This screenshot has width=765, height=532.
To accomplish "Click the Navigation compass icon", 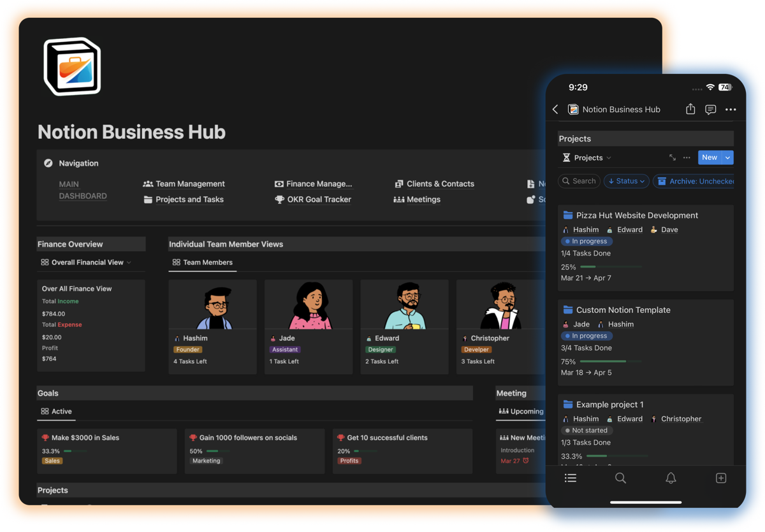I will pos(48,163).
